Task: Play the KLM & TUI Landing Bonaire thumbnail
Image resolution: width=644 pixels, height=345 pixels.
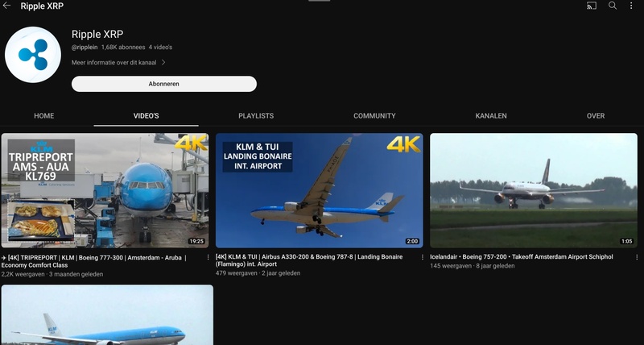Action: (x=319, y=190)
